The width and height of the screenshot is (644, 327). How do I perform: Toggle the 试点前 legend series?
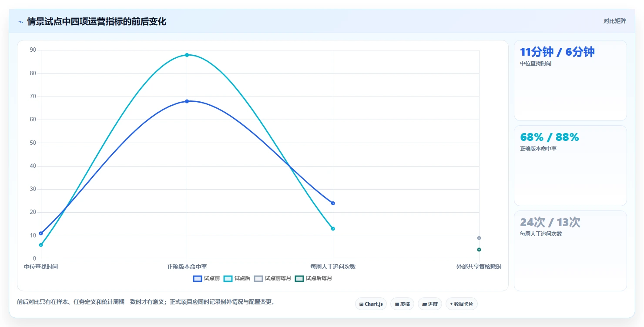coord(206,278)
